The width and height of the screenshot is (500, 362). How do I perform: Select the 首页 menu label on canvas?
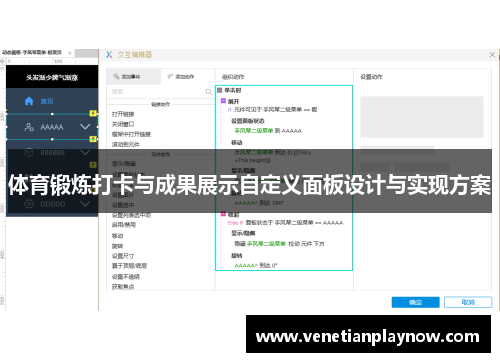pos(47,101)
